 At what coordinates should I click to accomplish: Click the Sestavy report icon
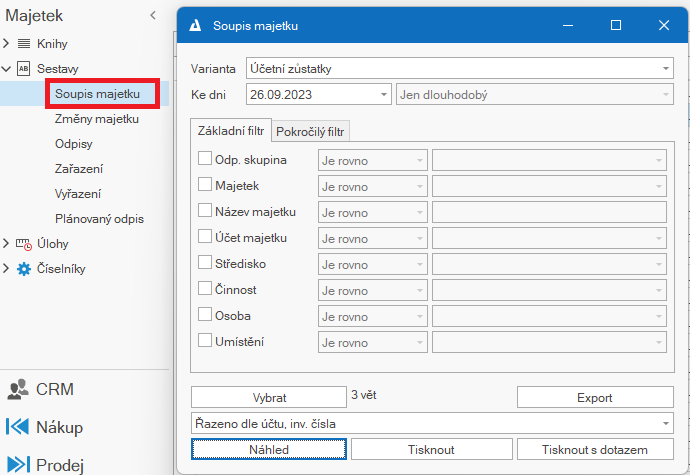pyautogui.click(x=24, y=69)
